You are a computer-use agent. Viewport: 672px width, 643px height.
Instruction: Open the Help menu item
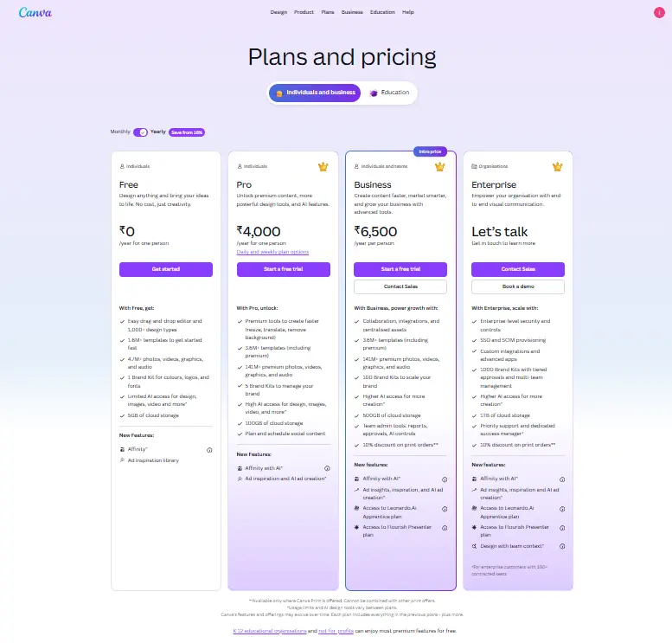(x=408, y=12)
